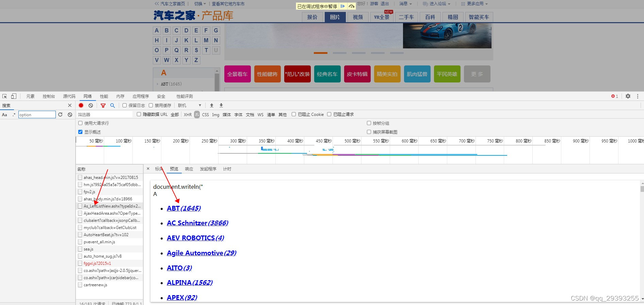644x305 pixels.
Task: Uncheck the show overview checkbox
Action: 80,132
